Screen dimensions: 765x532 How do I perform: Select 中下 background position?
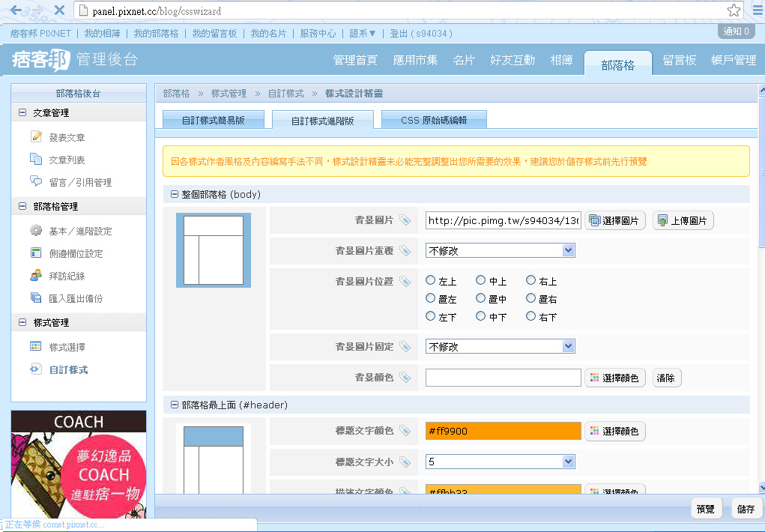point(480,316)
